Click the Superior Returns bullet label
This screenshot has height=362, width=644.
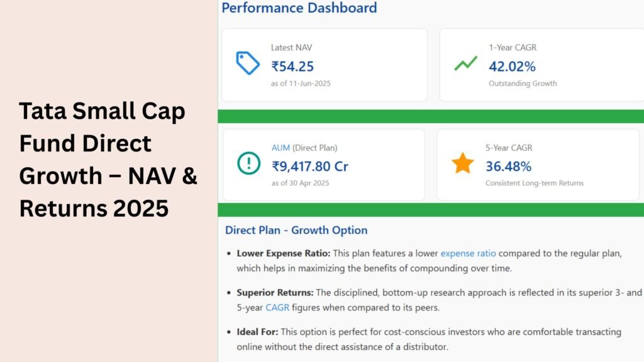275,293
